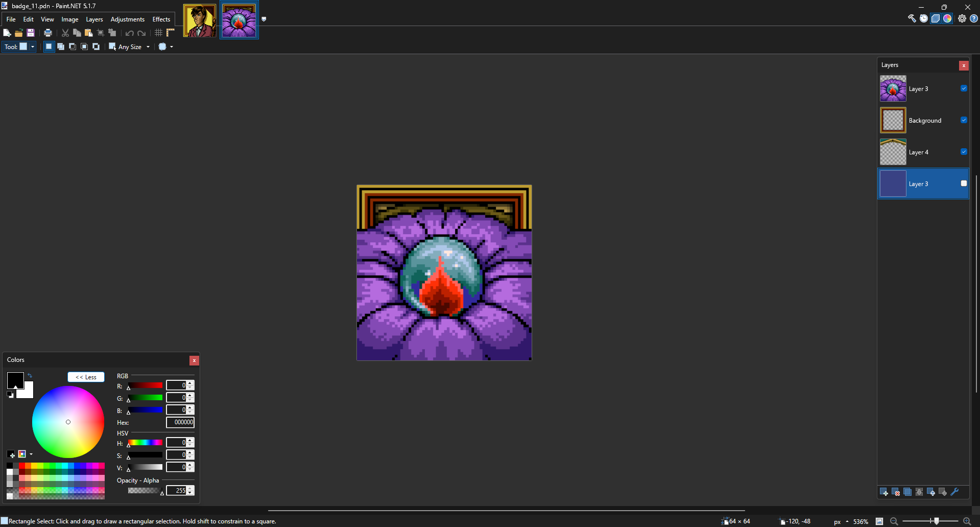The image size is (980, 527).
Task: Click the Open file folder icon
Action: coord(19,33)
